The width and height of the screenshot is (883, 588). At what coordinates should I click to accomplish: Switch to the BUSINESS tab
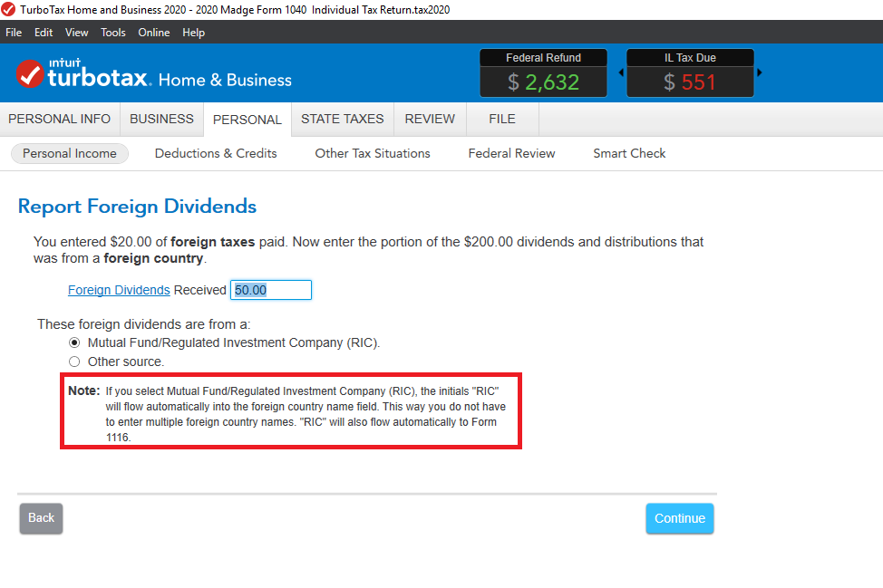tap(161, 120)
